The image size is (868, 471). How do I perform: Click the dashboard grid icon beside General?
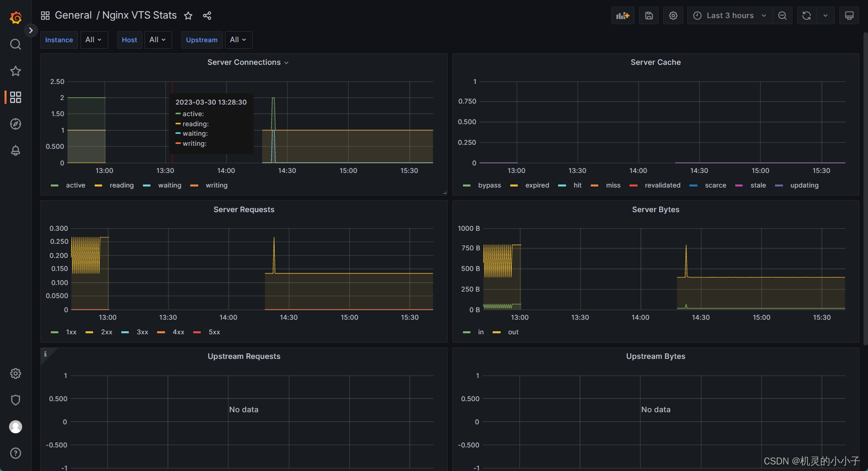[x=45, y=16]
